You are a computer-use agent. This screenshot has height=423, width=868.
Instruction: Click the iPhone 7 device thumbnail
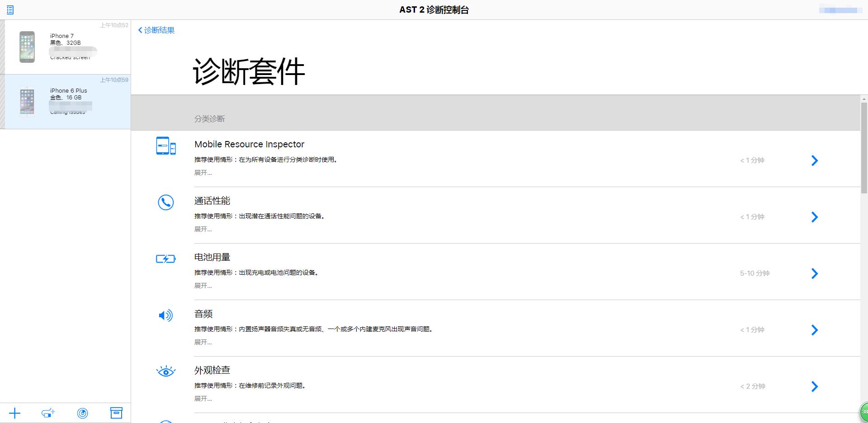(26, 47)
